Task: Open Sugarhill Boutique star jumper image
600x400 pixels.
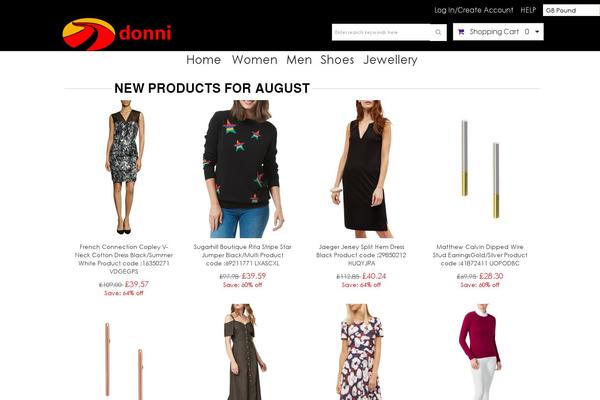Action: pos(242,169)
